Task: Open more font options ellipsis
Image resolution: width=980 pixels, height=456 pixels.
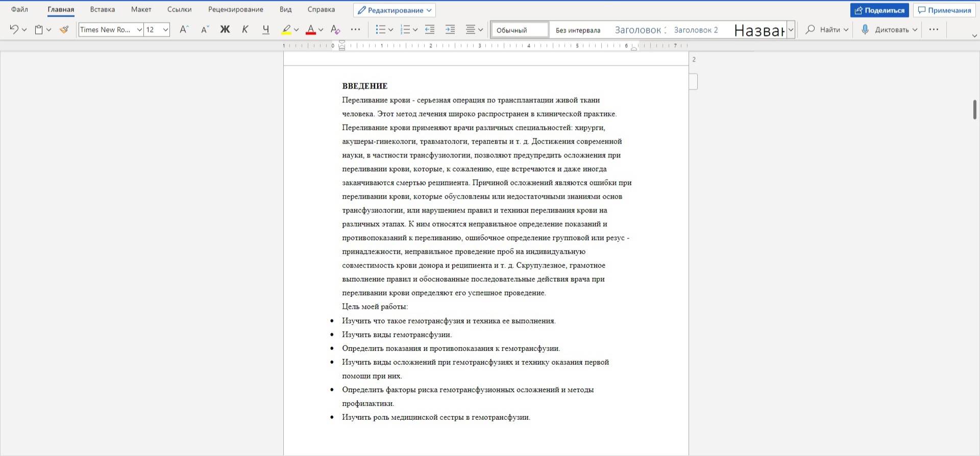Action: coord(356,30)
